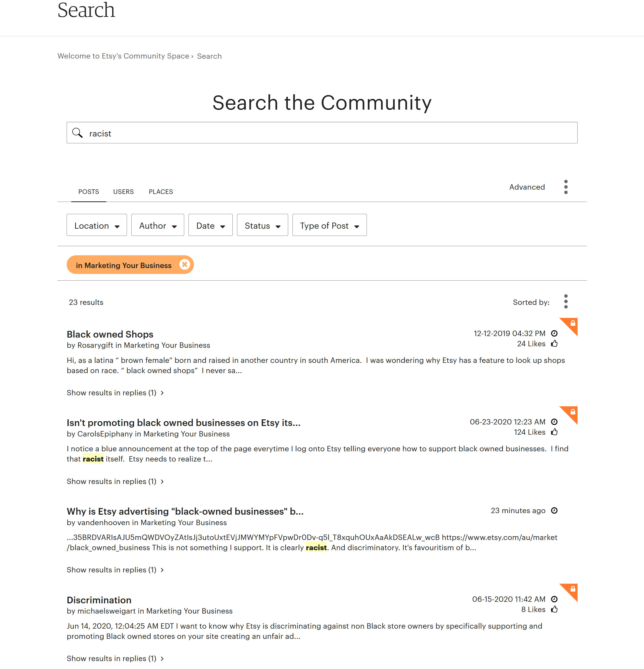Click the 23 results count text
This screenshot has width=644, height=669.
(x=86, y=302)
